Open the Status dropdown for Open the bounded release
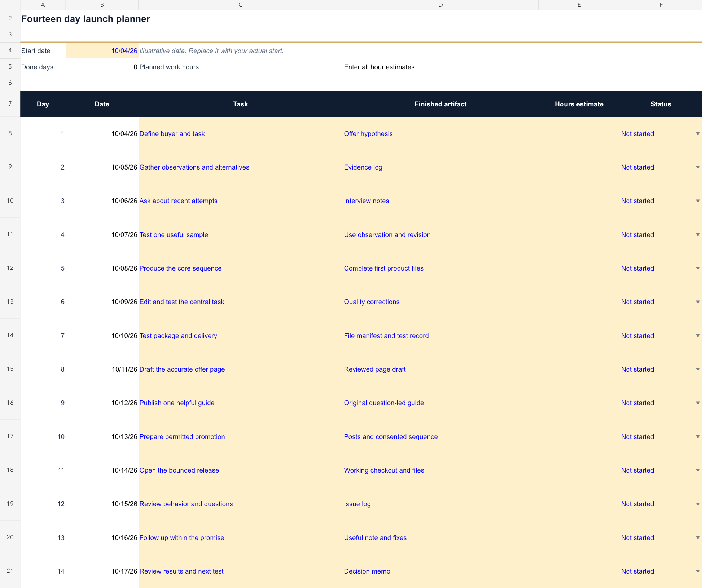Screen dimensions: 702x588 [x=698, y=470]
